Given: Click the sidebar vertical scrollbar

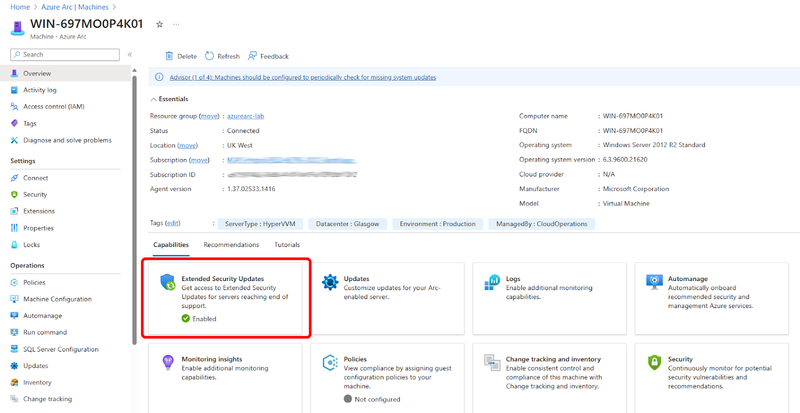Looking at the screenshot, I should coord(134,209).
